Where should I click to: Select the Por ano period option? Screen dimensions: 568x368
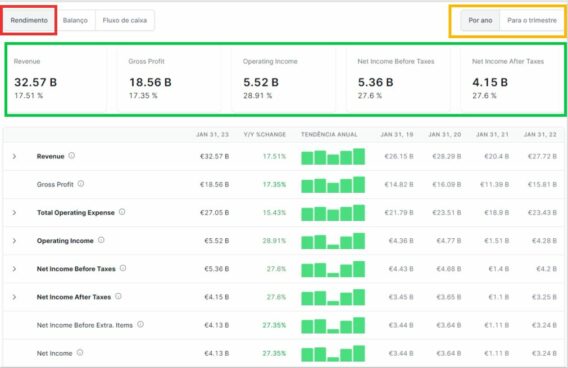click(480, 20)
